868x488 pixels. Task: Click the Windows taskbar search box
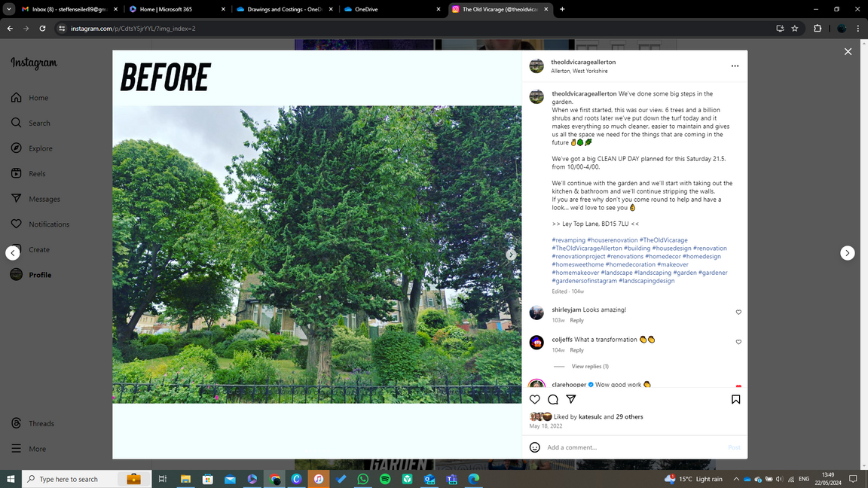pos(87,479)
